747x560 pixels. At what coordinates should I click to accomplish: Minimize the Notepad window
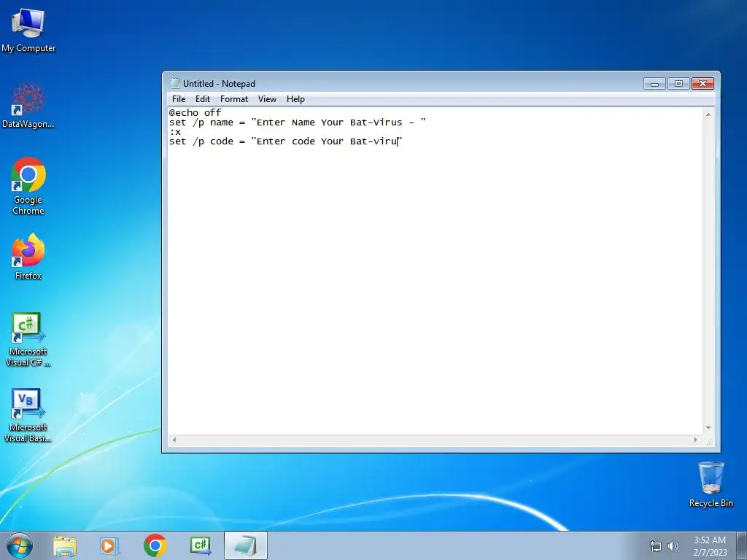point(654,84)
